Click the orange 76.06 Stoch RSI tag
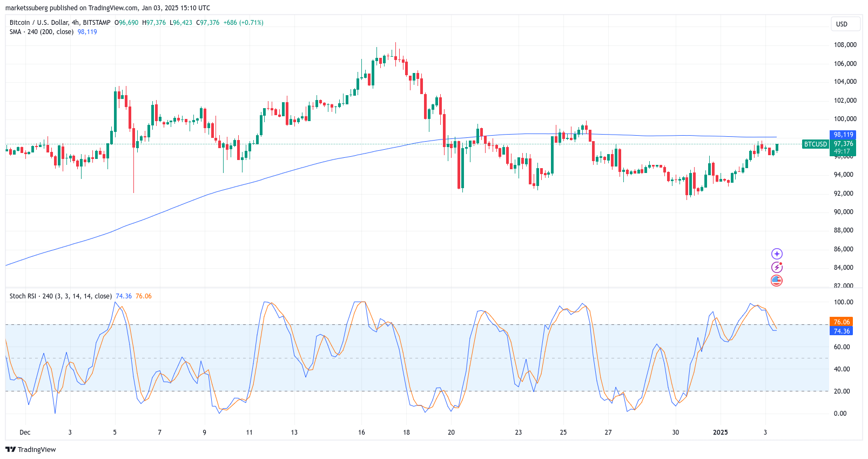This screenshot has height=459, width=868. 841,322
